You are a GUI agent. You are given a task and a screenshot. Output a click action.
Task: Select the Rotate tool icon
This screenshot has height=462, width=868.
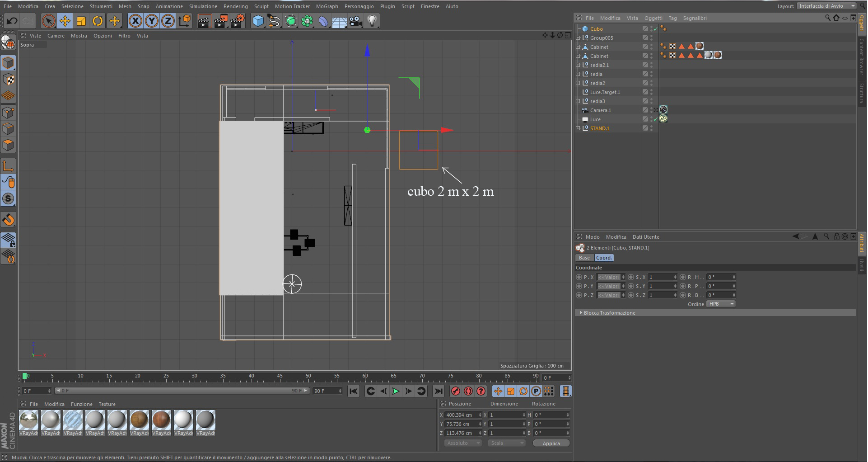pyautogui.click(x=98, y=21)
